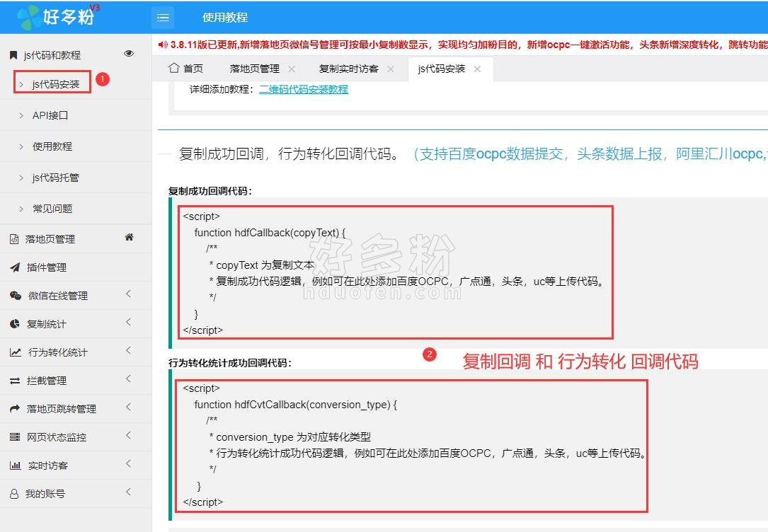Click the share arrow icon for 落地页跳转管理

pyautogui.click(x=15, y=409)
